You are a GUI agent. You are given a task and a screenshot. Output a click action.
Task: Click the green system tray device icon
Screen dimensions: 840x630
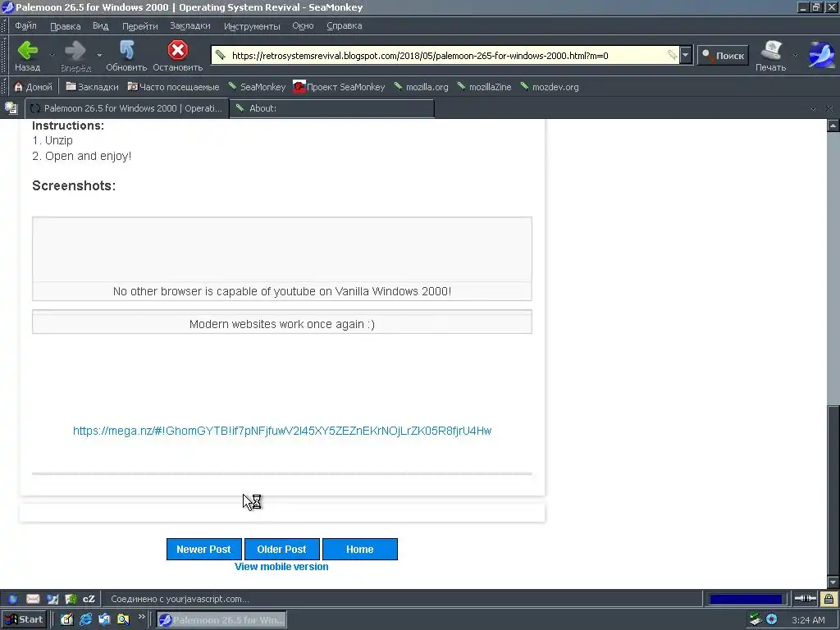coord(755,620)
